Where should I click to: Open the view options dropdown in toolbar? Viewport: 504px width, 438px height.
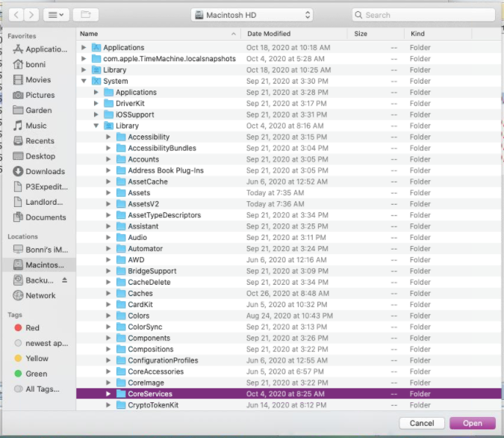57,14
